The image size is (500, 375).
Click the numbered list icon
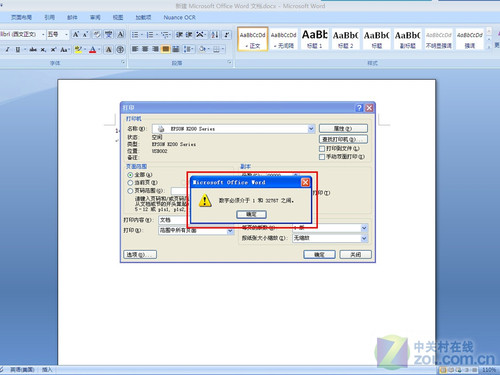[x=150, y=35]
